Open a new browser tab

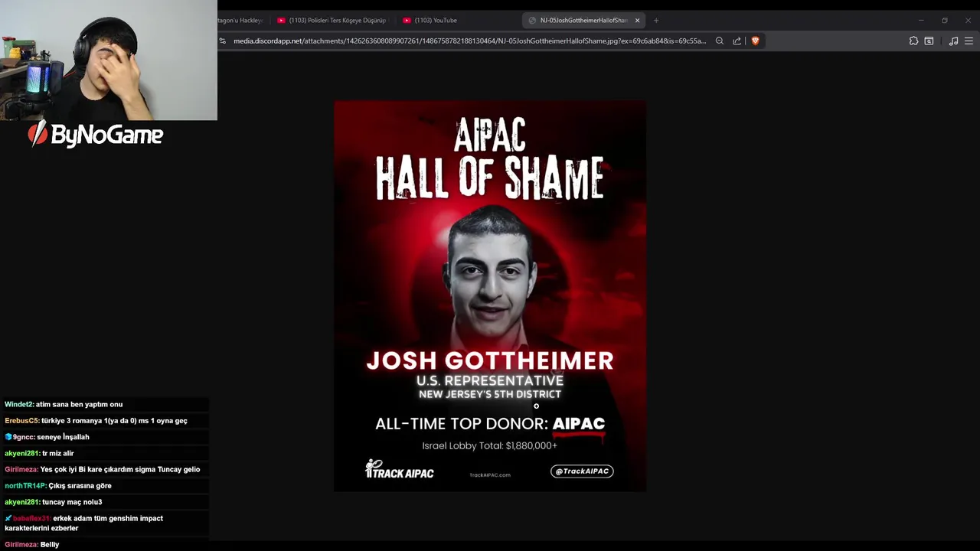pos(656,21)
